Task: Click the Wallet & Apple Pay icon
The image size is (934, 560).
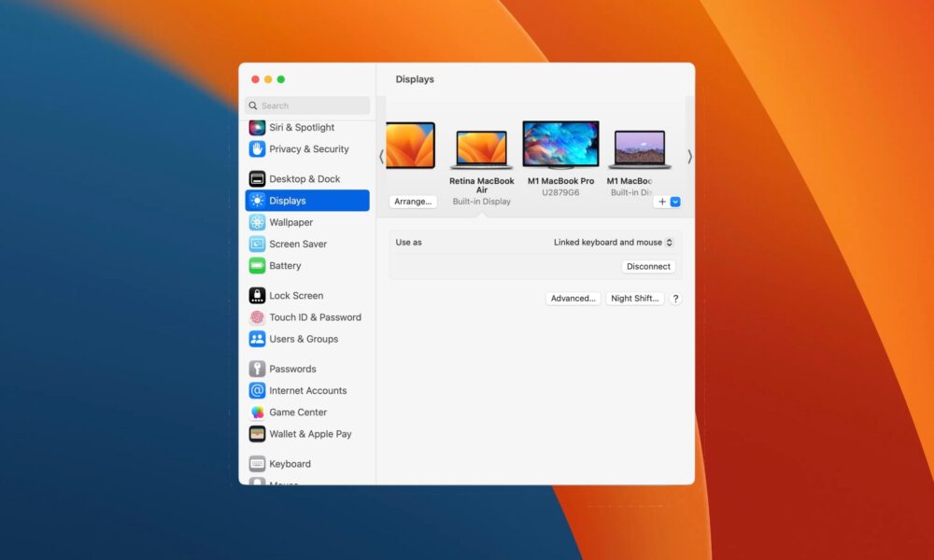Action: pos(257,434)
